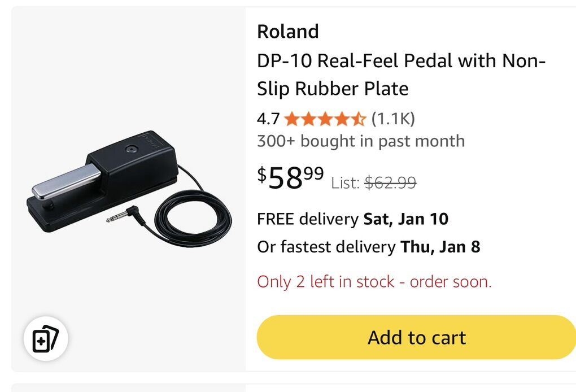Click the Roland brand name
The image size is (576, 392).
tap(287, 32)
